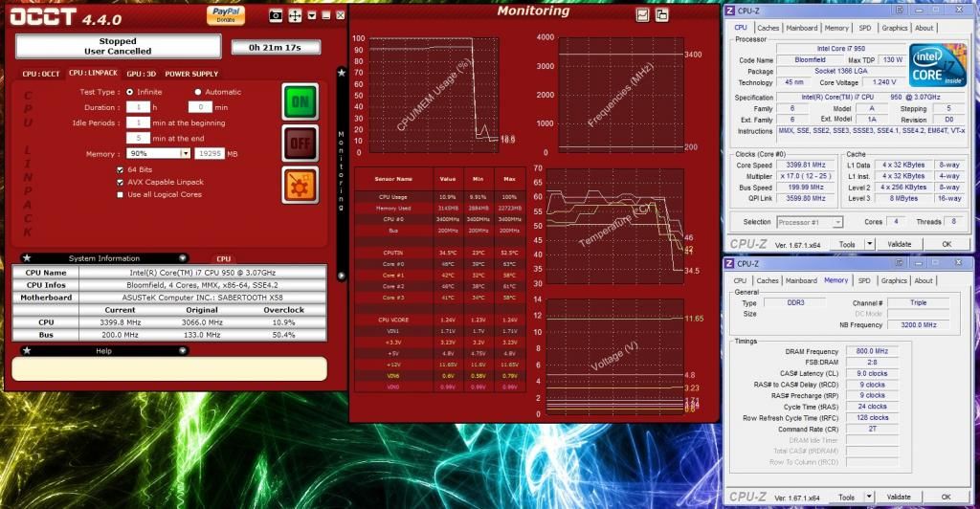Click OK in lower CPU-Z window
Screen dimensions: 980x509
[947, 498]
